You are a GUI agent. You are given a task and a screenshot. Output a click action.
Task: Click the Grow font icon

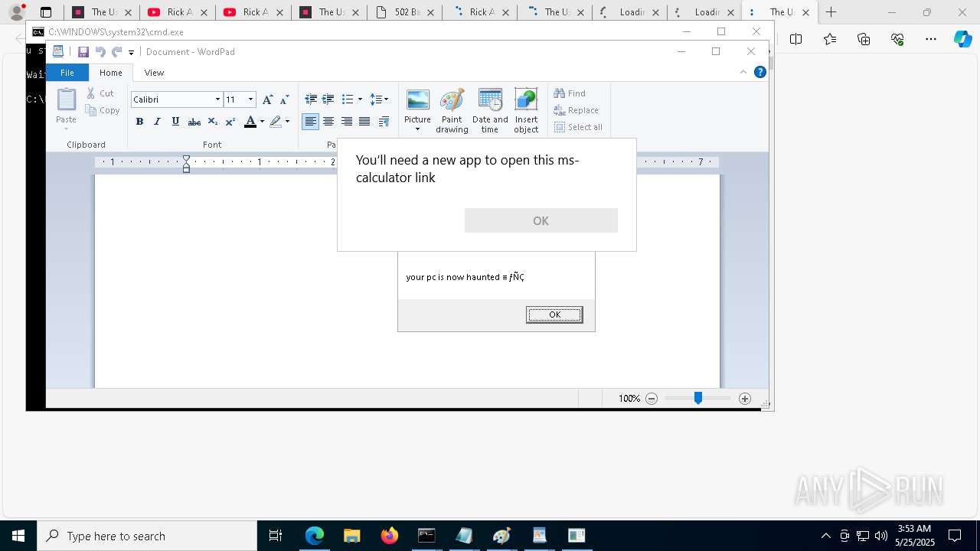pos(267,99)
